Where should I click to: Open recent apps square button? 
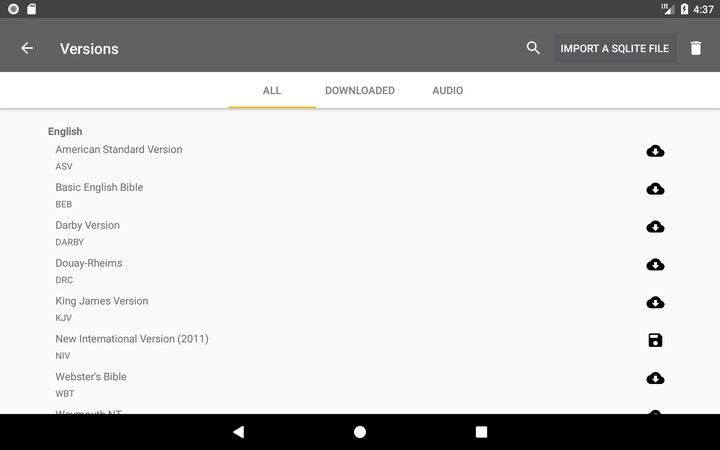click(x=481, y=432)
